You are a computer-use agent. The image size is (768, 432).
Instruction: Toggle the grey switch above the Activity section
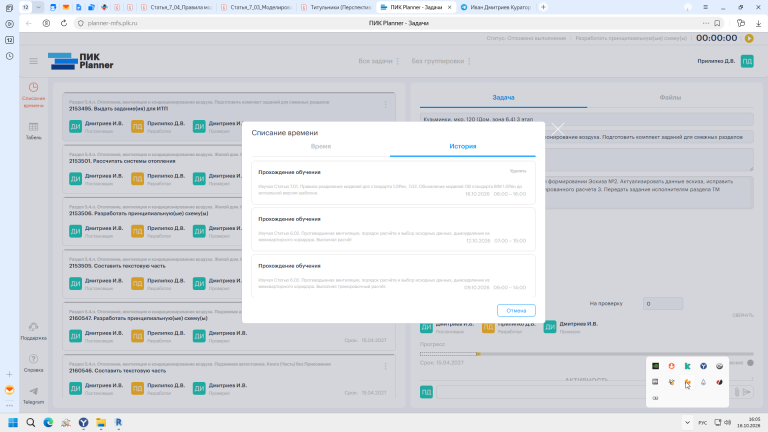pyautogui.click(x=750, y=363)
